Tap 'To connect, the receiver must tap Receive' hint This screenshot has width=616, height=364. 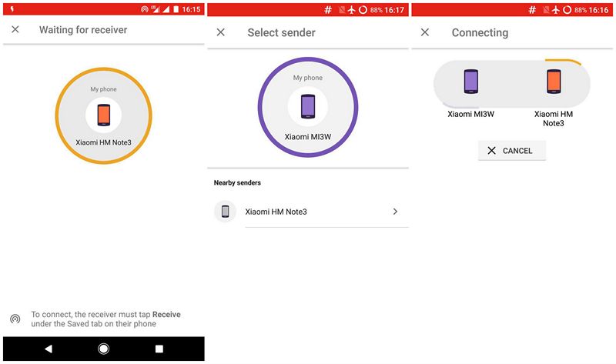pyautogui.click(x=105, y=319)
